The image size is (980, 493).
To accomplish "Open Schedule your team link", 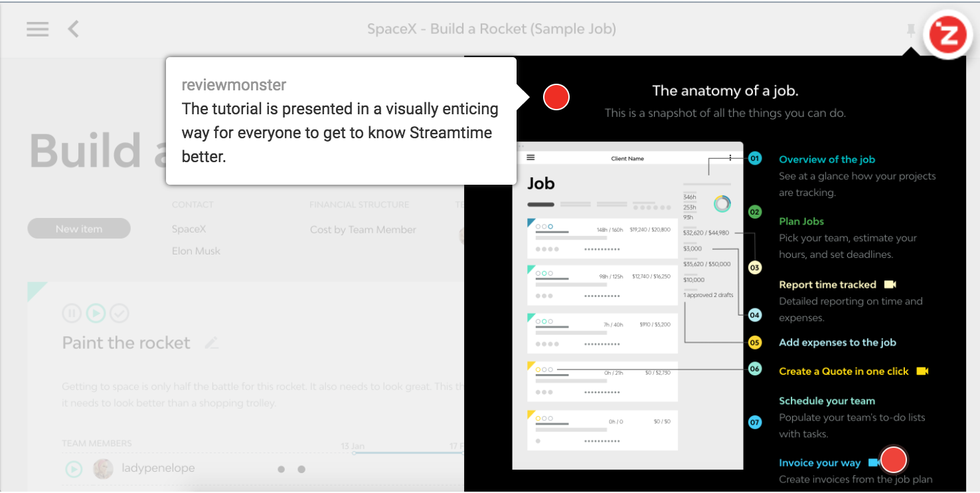I will 827,401.
